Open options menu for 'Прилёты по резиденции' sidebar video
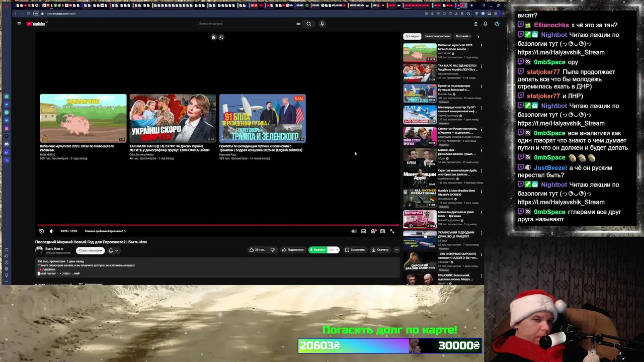This screenshot has width=644, height=362. click(481, 86)
